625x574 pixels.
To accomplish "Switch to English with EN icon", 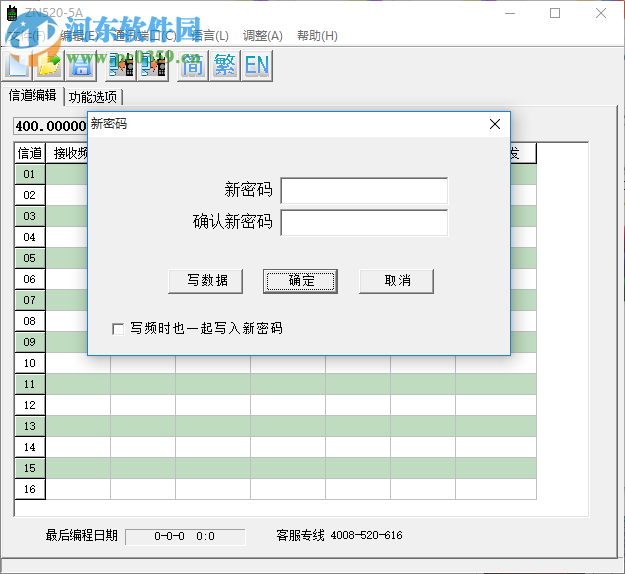I will [257, 65].
